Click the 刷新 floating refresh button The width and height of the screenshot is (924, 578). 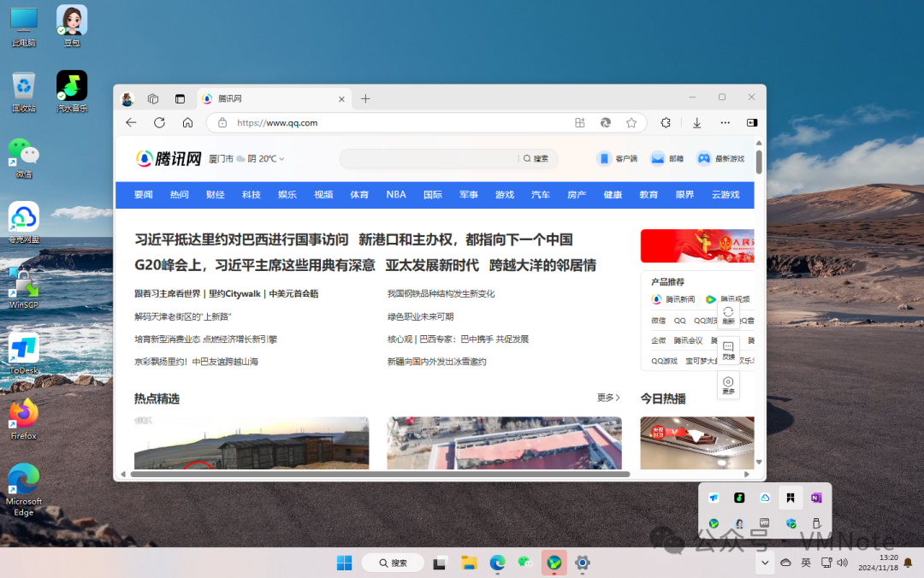coord(728,316)
